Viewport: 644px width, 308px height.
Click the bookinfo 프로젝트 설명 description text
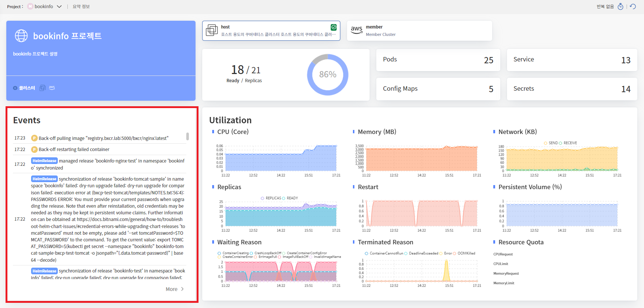coord(35,54)
